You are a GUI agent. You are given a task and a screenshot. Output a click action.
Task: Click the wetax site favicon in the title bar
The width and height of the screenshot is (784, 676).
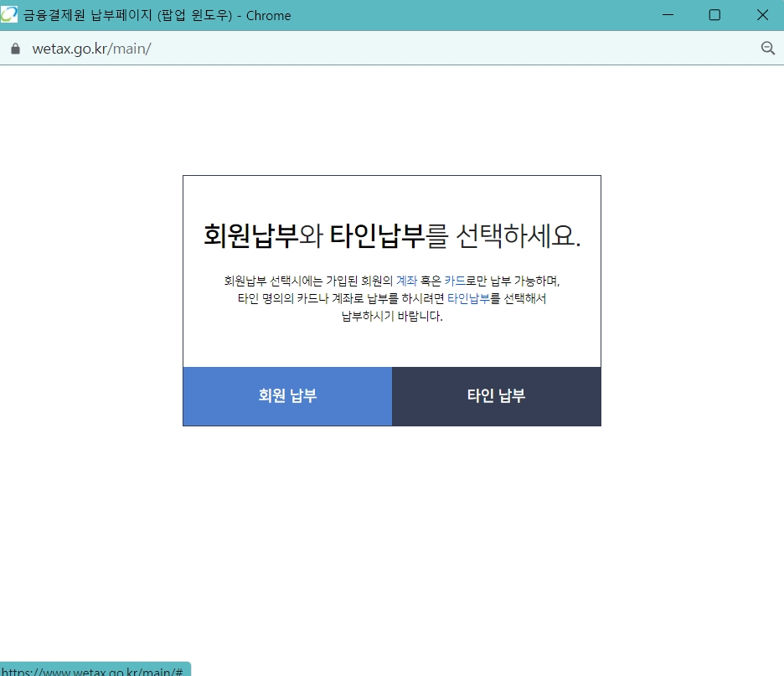11,14
